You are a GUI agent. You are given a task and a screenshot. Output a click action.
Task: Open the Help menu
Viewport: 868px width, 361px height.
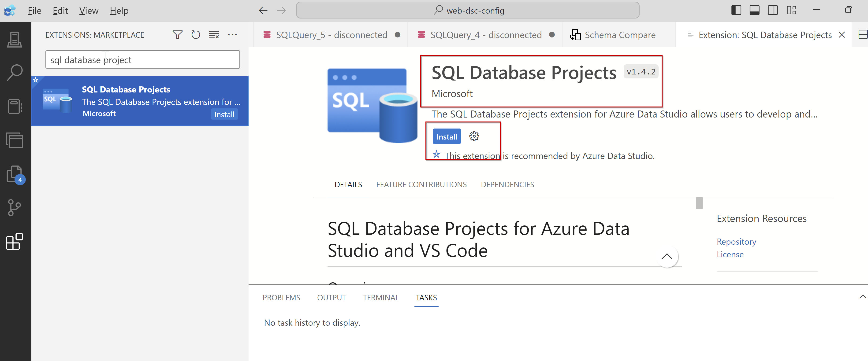(x=119, y=11)
